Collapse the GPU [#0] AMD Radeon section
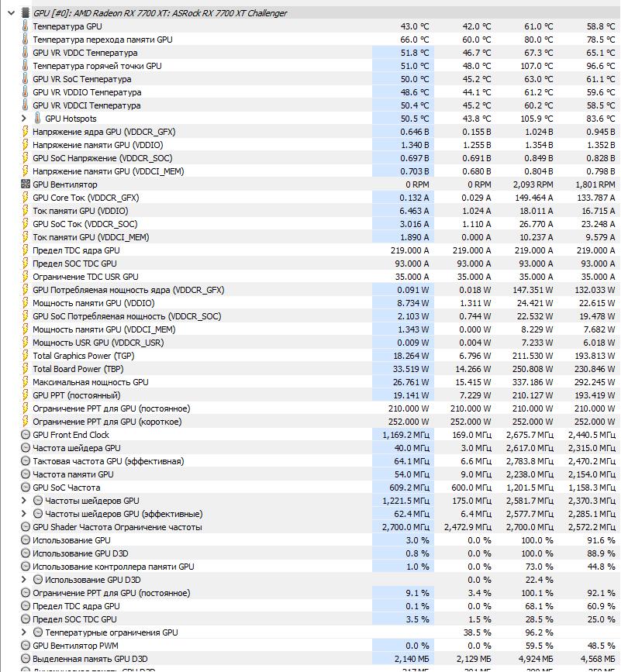Image resolution: width=635 pixels, height=672 pixels. pos(12,13)
